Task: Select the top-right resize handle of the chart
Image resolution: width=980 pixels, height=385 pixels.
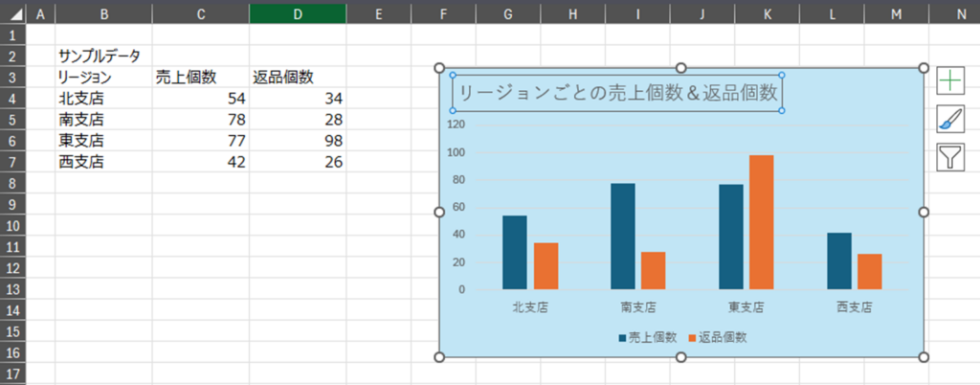Action: [x=924, y=68]
